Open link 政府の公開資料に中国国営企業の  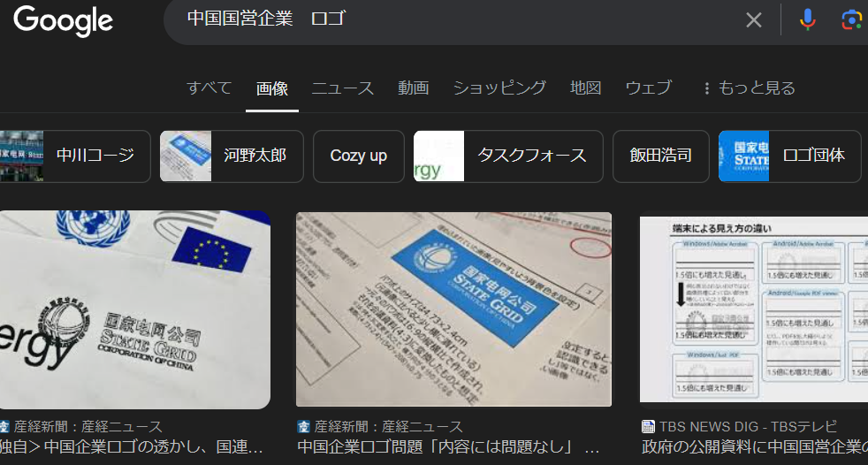(755, 446)
